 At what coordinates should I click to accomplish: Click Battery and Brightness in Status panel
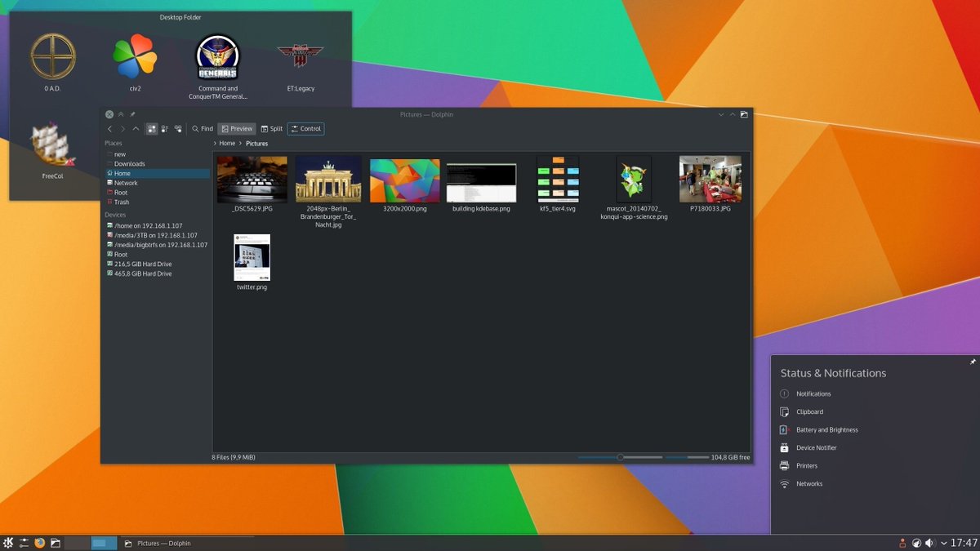pyautogui.click(x=826, y=429)
